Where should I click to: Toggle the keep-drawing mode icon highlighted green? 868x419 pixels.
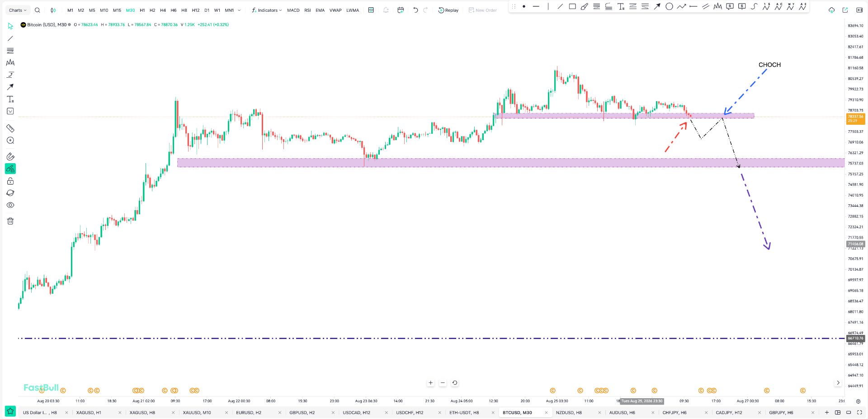10,169
